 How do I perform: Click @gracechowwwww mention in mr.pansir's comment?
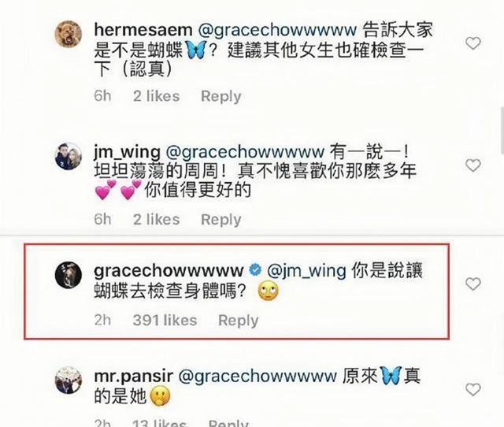coord(258,377)
